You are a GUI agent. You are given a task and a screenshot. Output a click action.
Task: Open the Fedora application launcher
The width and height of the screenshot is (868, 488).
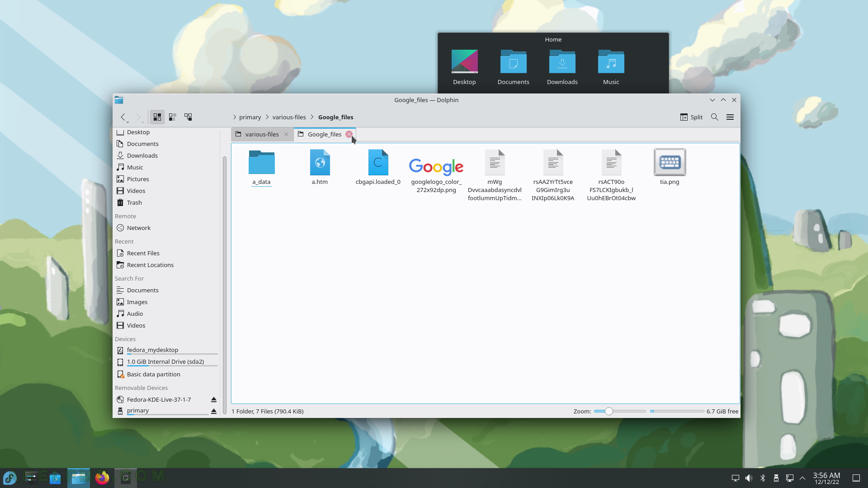click(x=10, y=478)
